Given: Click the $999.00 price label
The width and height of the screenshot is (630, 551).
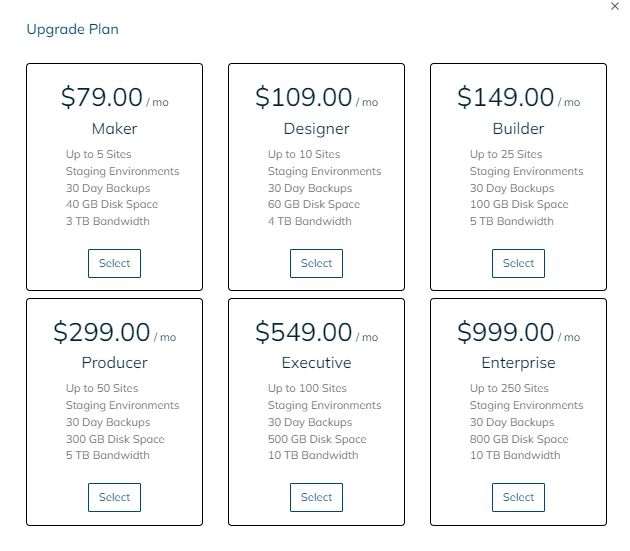Looking at the screenshot, I should coord(506,332).
